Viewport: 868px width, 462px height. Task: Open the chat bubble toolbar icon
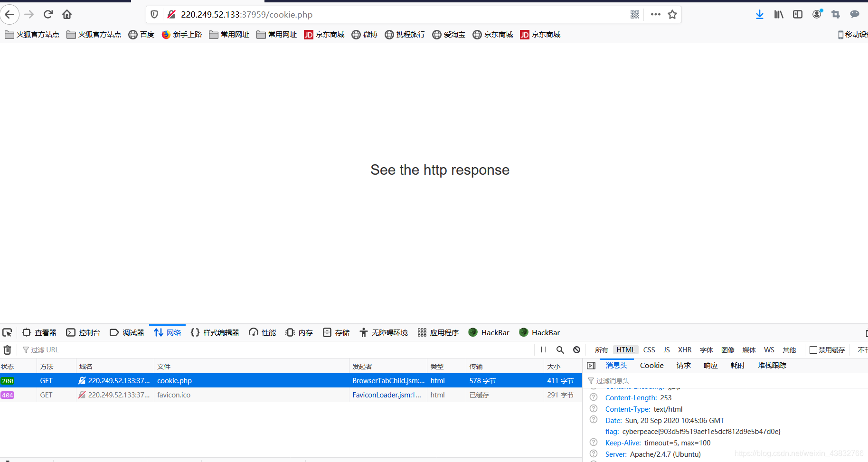coord(855,14)
